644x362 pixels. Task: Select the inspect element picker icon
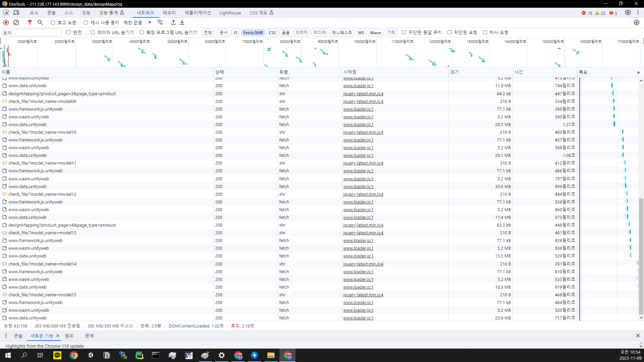coord(6,13)
